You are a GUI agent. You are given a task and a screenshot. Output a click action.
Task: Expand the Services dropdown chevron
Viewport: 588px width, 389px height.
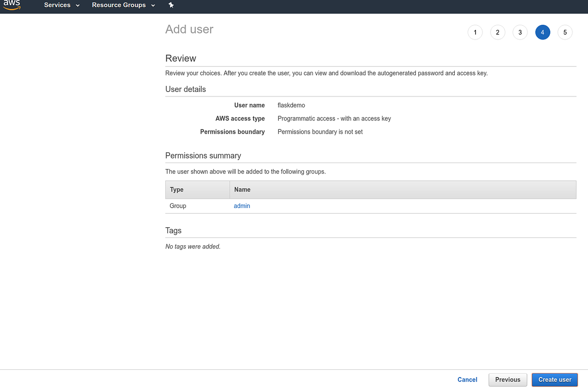[x=77, y=6]
